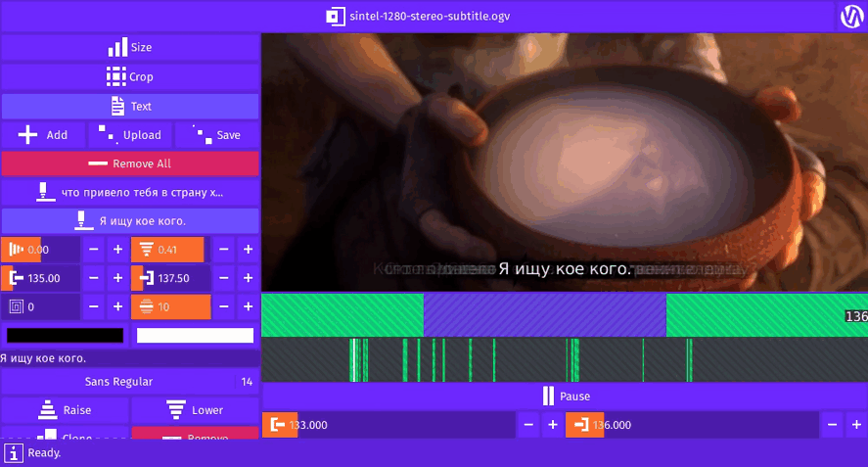Increase the 133.000 trim start time
Viewport: 868px width, 467px height.
point(553,425)
